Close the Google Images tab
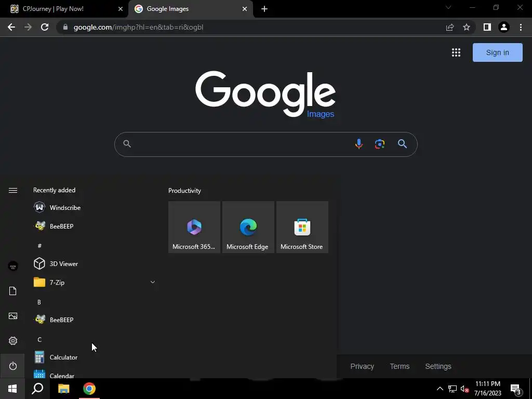 pos(245,9)
